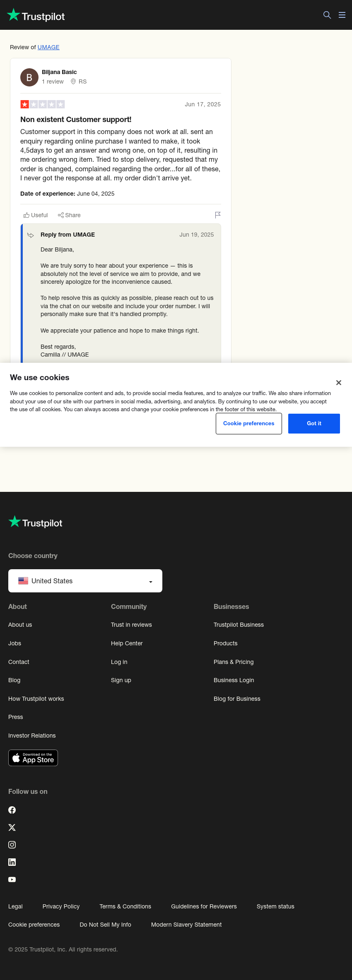Click the footer Trustpilot logo
The width and height of the screenshot is (352, 980).
35,522
